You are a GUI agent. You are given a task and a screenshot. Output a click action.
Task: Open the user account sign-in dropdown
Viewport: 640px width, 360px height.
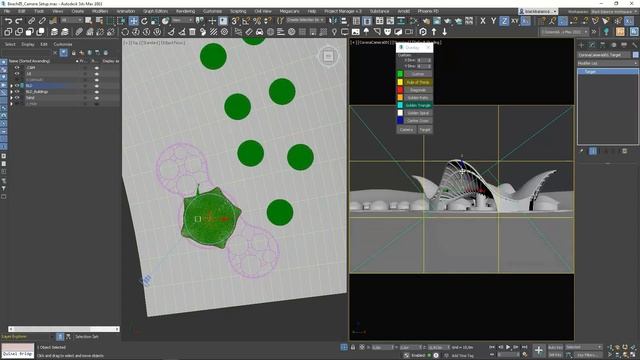click(x=538, y=12)
